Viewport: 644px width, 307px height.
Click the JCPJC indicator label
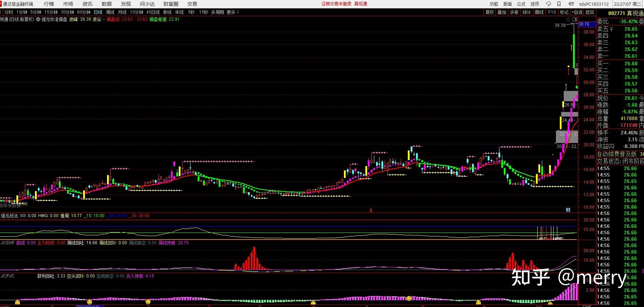tap(7, 276)
